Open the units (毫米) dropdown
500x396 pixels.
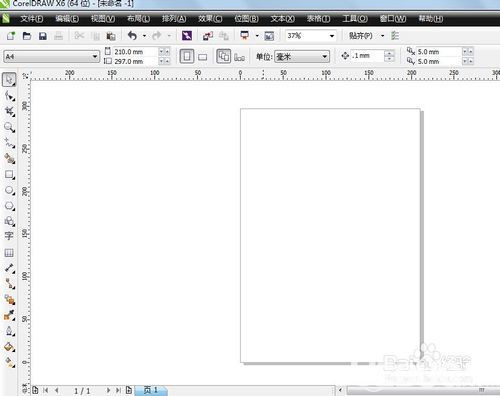pos(325,57)
